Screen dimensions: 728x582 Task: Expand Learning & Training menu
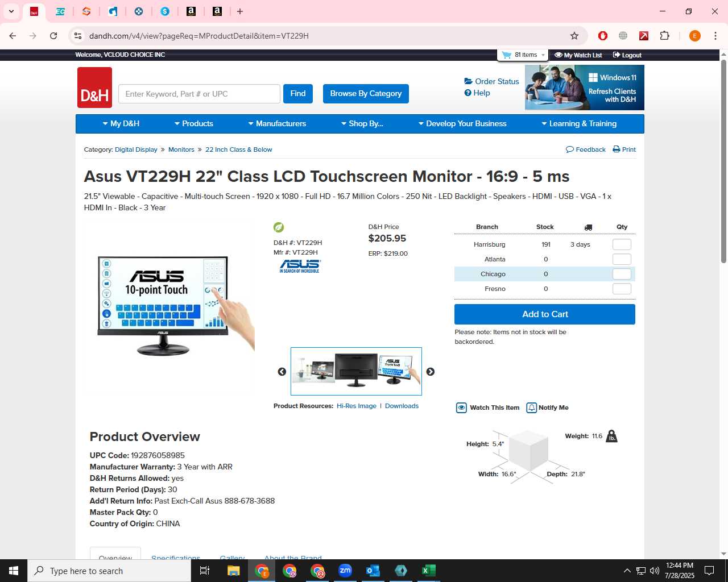point(579,123)
